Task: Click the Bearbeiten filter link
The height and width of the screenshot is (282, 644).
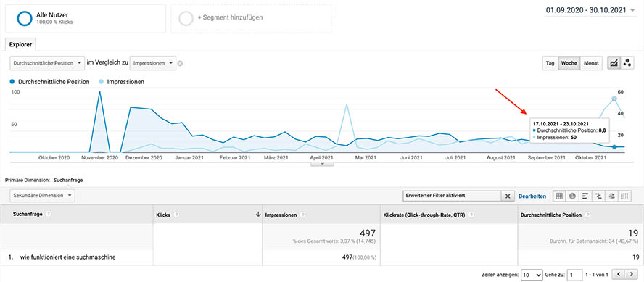Action: point(532,196)
